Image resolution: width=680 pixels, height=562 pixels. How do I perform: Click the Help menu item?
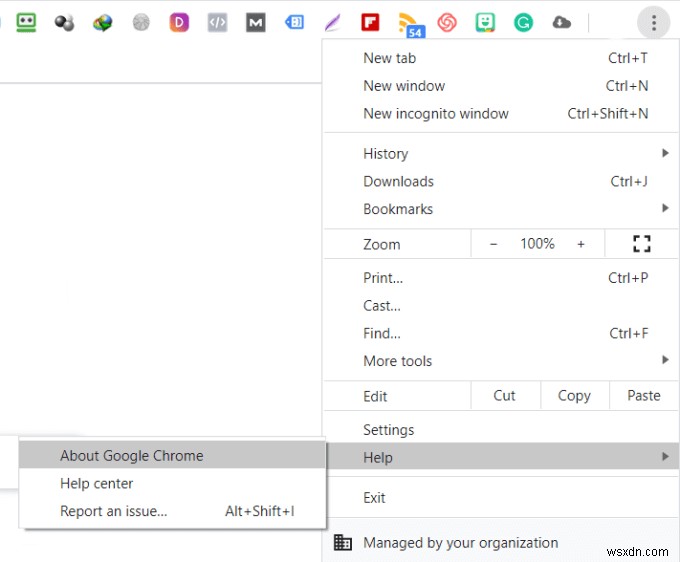pyautogui.click(x=501, y=457)
